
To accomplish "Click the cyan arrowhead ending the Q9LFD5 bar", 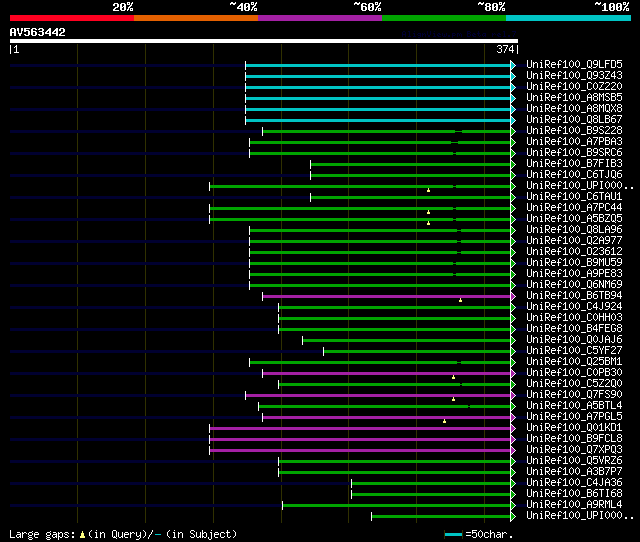I will [513, 65].
